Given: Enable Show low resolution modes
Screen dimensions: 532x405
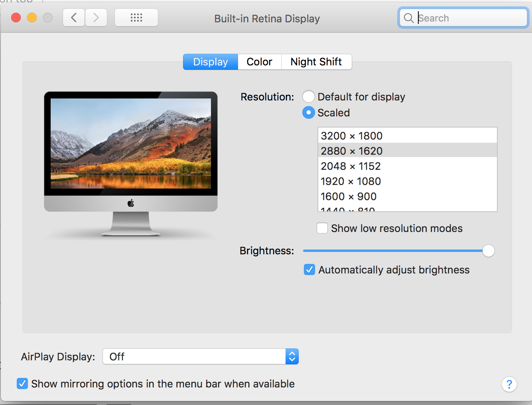Looking at the screenshot, I should click(x=322, y=228).
